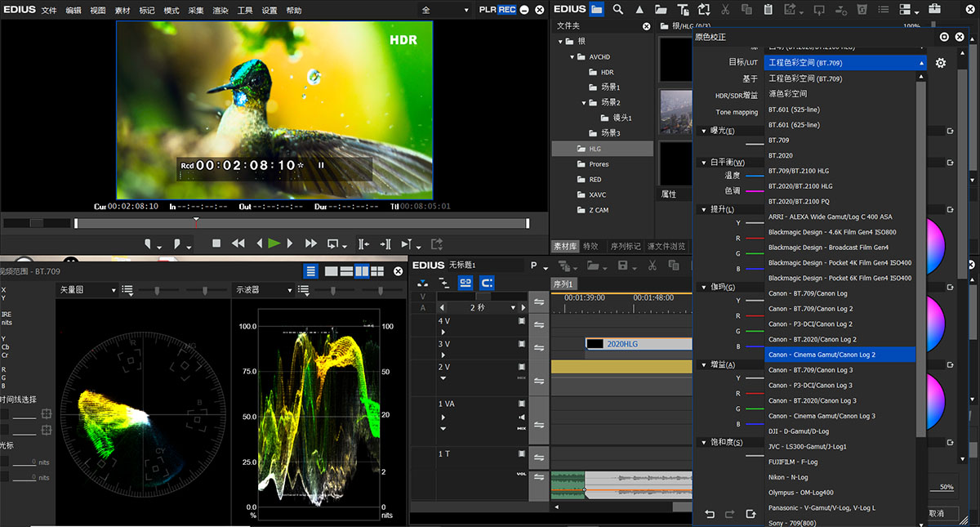Click the fast forward playback icon
980x527 pixels.
click(311, 243)
